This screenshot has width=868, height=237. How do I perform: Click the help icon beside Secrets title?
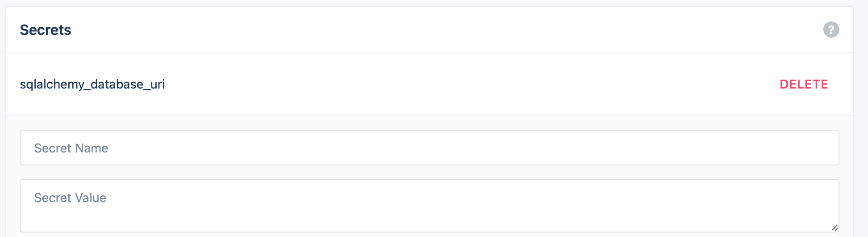pyautogui.click(x=831, y=30)
